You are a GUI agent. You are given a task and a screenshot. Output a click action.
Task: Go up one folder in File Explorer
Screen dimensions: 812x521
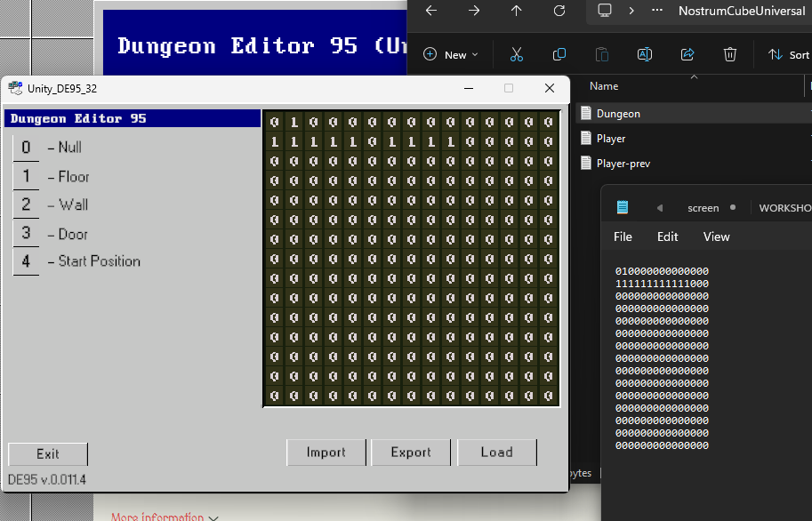(x=517, y=11)
